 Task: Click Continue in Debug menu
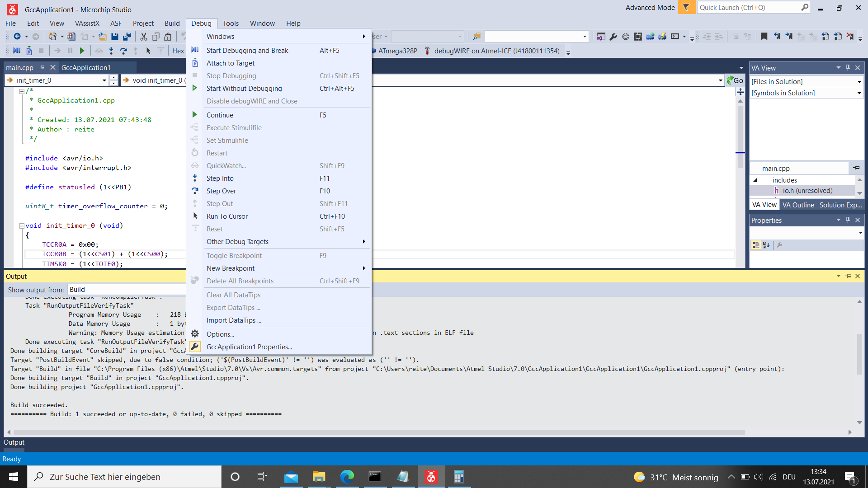coord(286,115)
